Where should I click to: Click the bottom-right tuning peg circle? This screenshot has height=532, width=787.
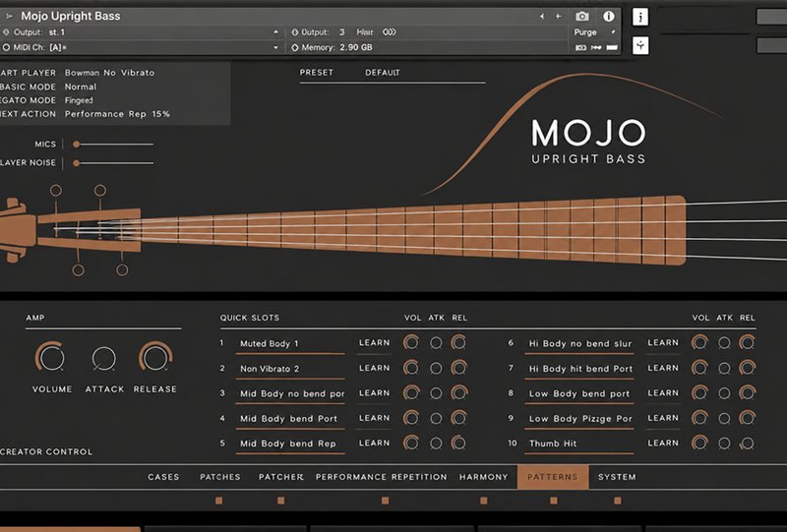pyautogui.click(x=122, y=270)
